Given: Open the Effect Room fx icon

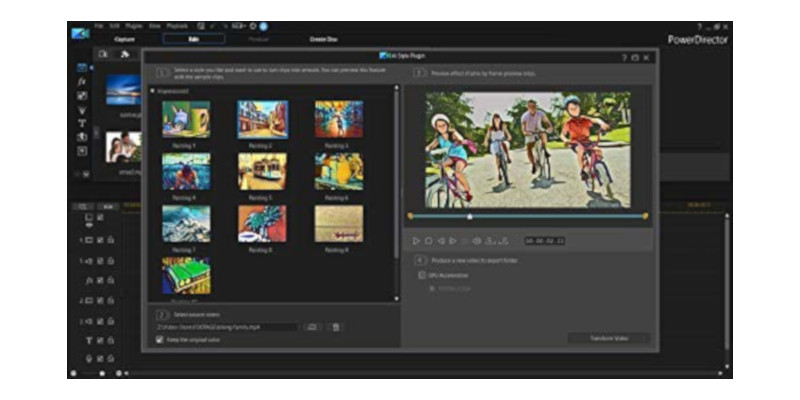Looking at the screenshot, I should pyautogui.click(x=82, y=81).
